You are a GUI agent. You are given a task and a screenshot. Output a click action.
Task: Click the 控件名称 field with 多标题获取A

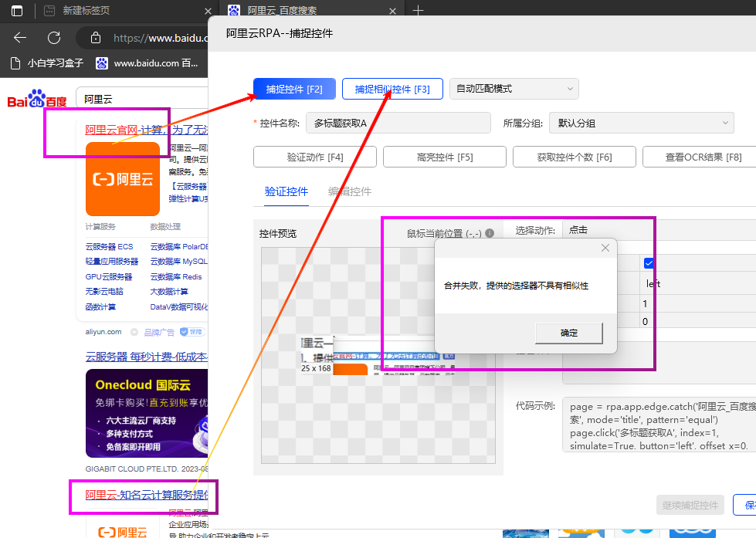398,123
